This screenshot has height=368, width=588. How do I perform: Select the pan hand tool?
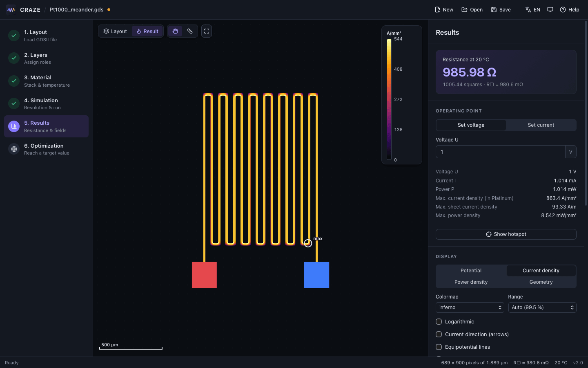point(175,31)
